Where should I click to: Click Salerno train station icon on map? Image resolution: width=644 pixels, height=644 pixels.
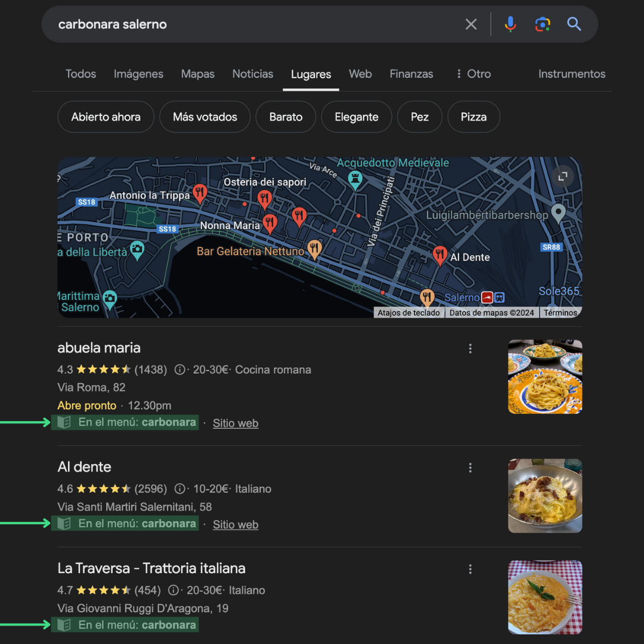point(487,297)
